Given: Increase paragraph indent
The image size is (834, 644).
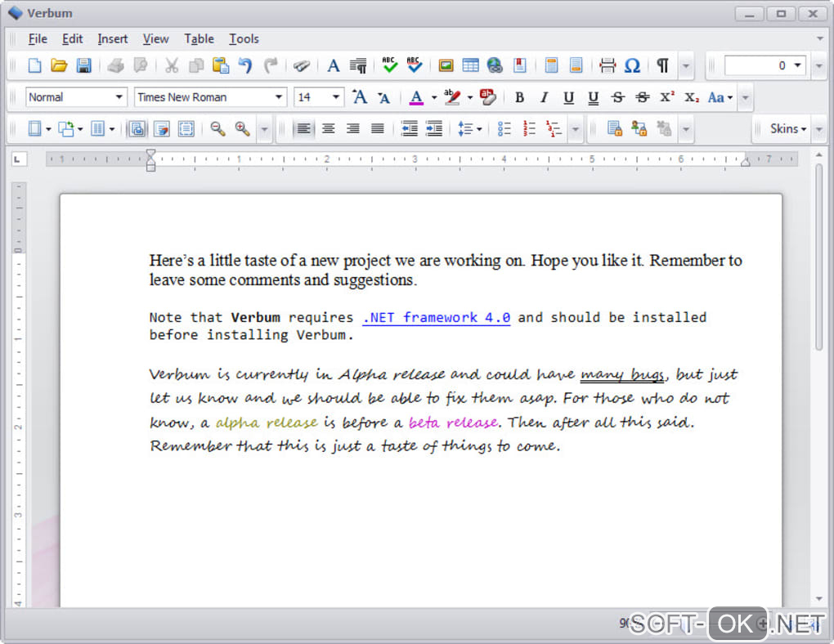Looking at the screenshot, I should [434, 128].
